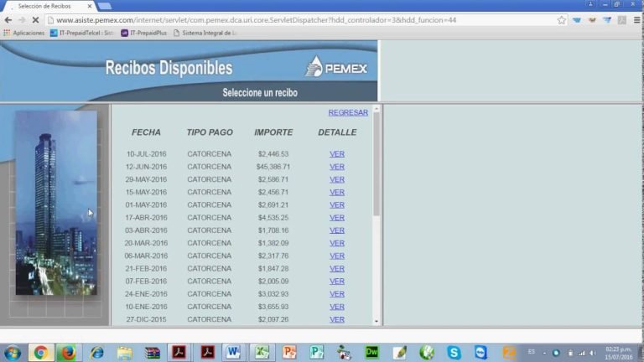Click the Pemex tower photo

pos(56,203)
